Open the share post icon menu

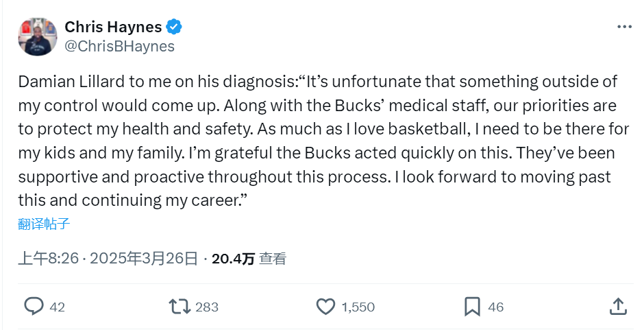tap(617, 306)
